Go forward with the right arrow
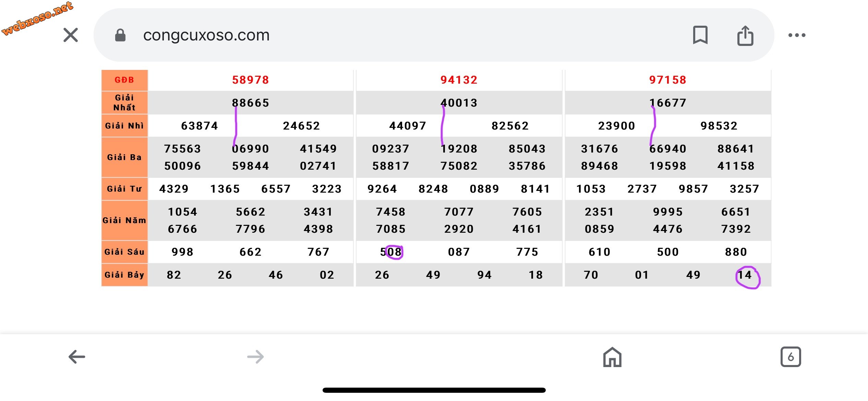The width and height of the screenshot is (868, 401). 255,357
